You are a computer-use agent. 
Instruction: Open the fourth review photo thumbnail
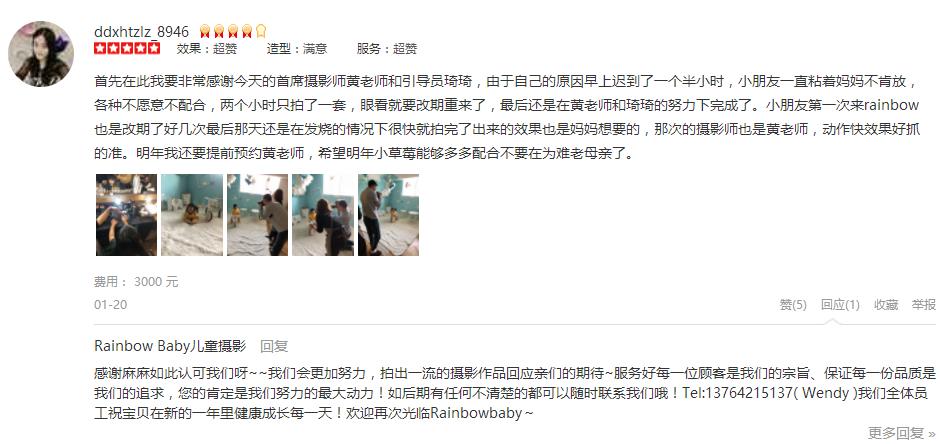click(x=323, y=215)
